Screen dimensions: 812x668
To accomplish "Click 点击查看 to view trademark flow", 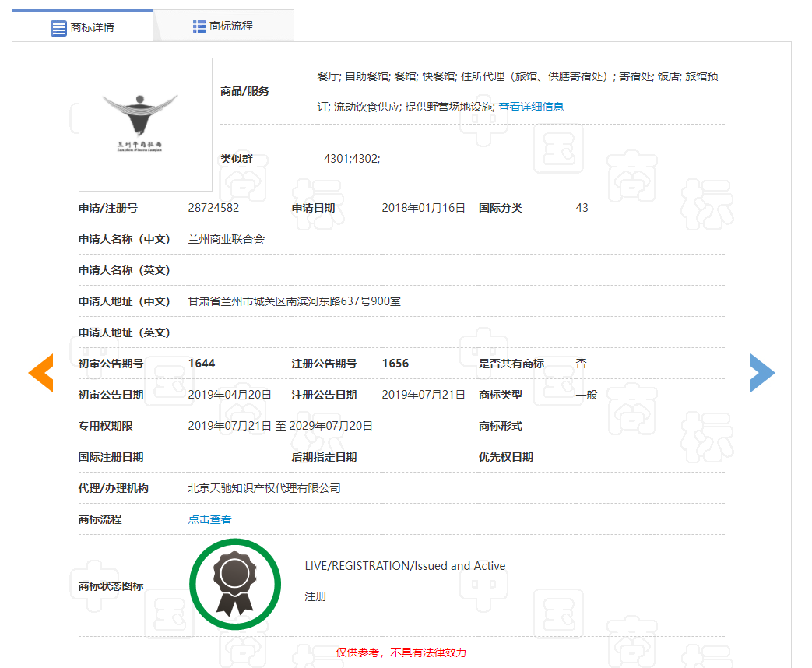I will click(209, 519).
